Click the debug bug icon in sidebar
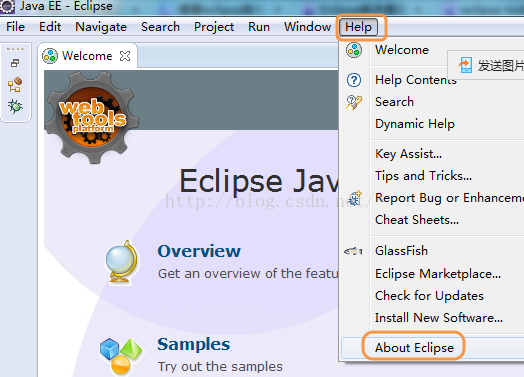Viewport: 524px width, 377px height. click(15, 107)
